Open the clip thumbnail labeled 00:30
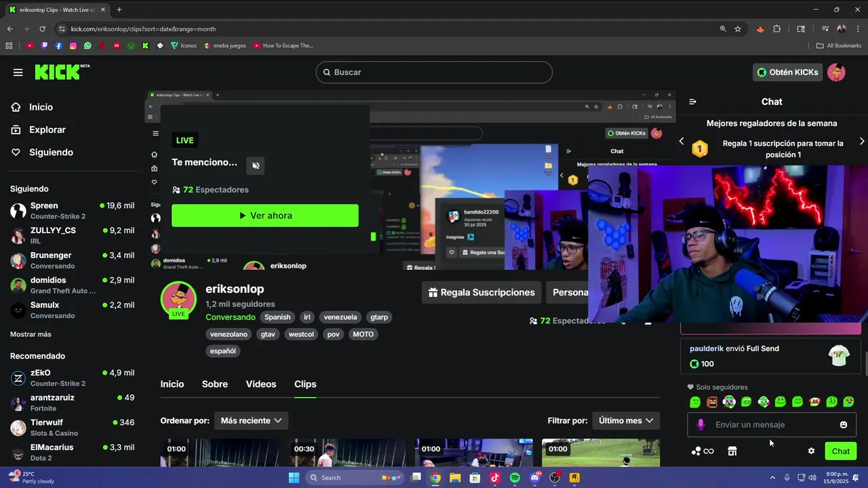Viewport: 868px width, 488px height. (x=347, y=453)
